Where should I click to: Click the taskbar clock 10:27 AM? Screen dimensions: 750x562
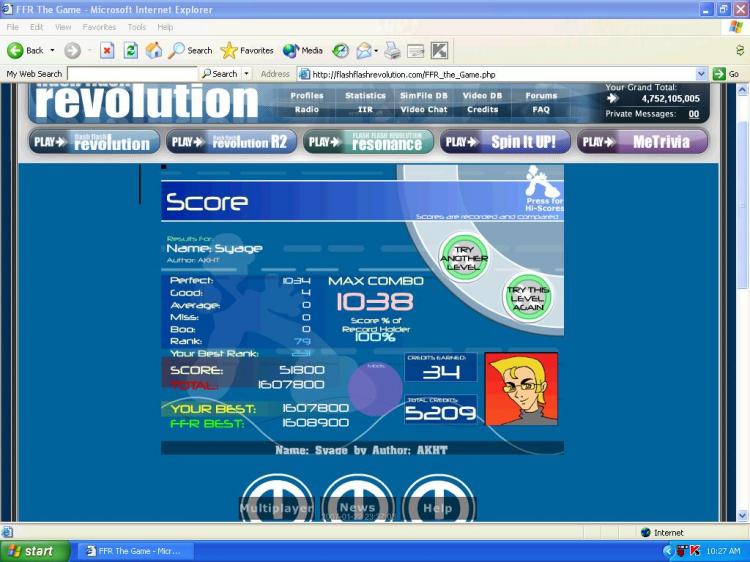pyautogui.click(x=723, y=551)
